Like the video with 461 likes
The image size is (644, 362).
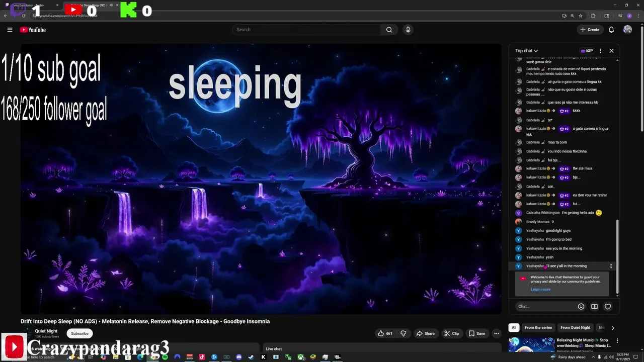(385, 333)
